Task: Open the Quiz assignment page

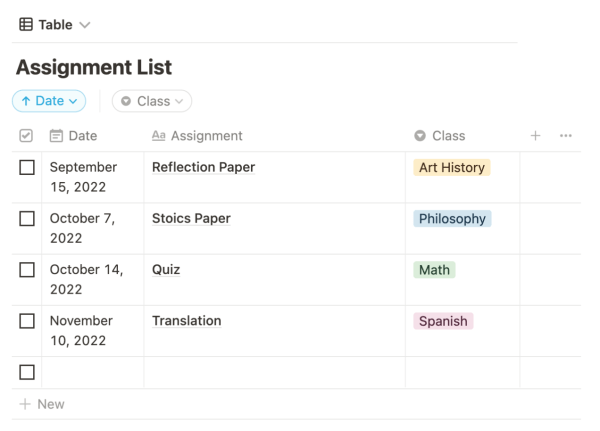Action: 166,270
